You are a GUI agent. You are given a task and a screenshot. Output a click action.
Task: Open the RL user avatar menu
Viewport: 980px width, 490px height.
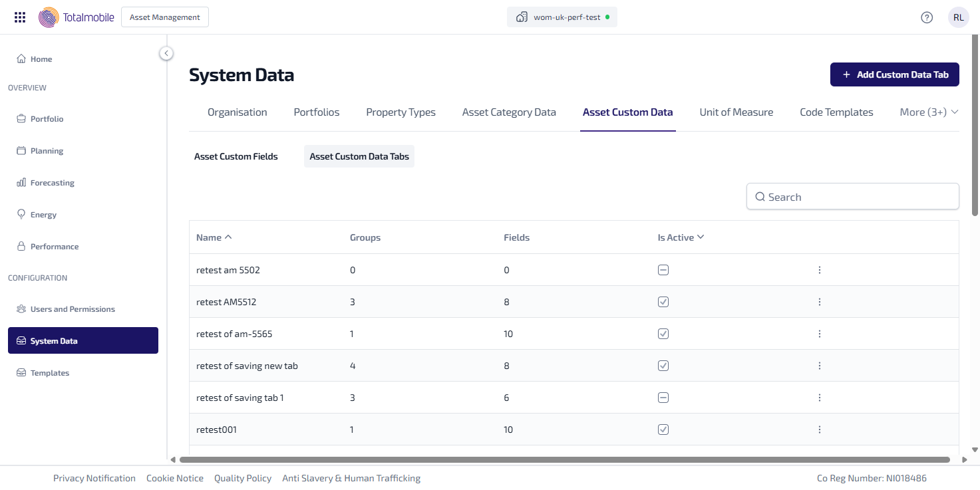pyautogui.click(x=958, y=17)
